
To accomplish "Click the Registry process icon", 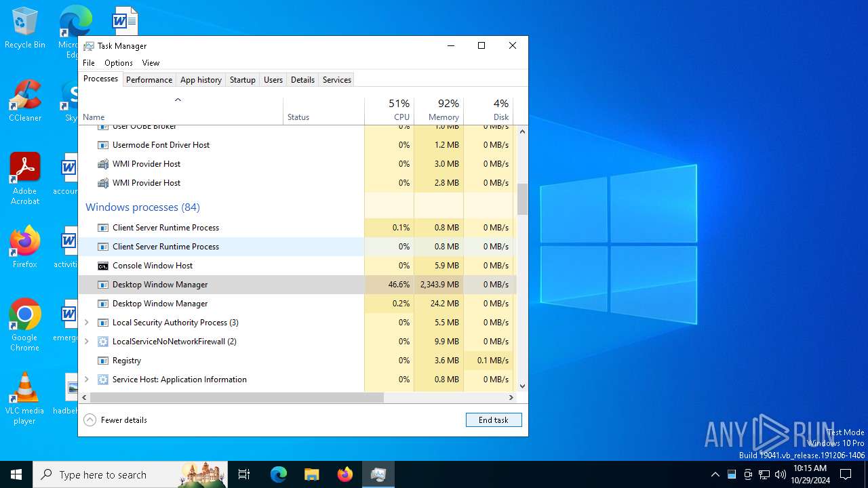I will [x=103, y=361].
